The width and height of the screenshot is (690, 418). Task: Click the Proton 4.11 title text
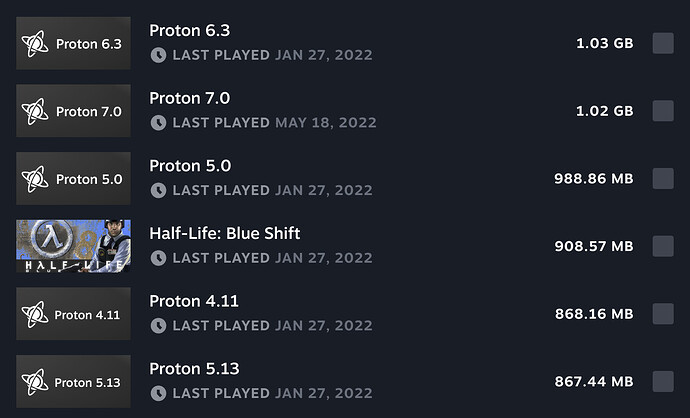tap(194, 301)
